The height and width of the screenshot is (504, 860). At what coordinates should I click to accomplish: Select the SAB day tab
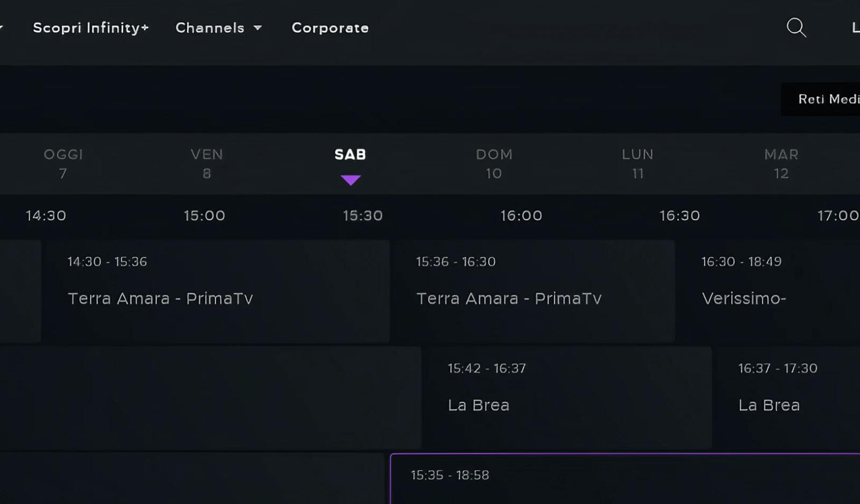[x=350, y=155]
